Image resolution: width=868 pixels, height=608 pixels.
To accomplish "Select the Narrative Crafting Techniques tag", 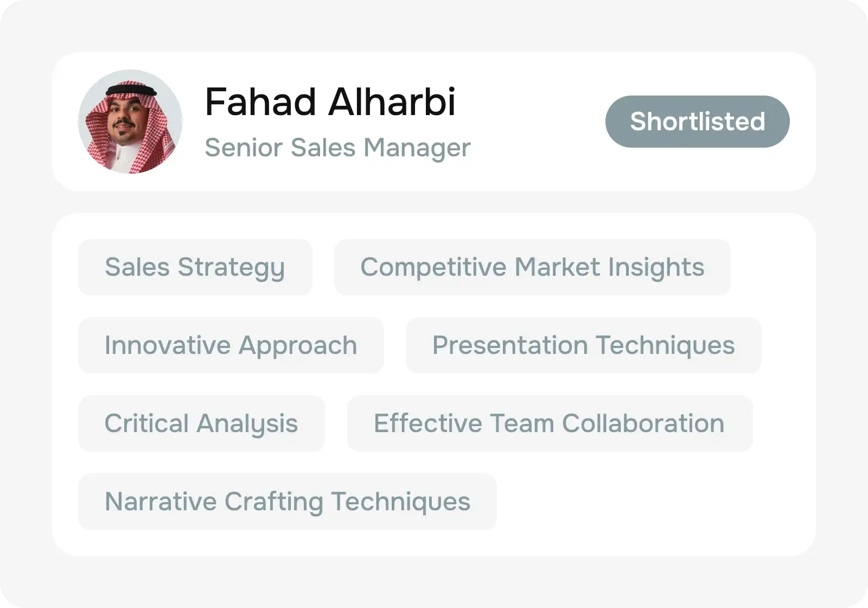I will [x=288, y=502].
